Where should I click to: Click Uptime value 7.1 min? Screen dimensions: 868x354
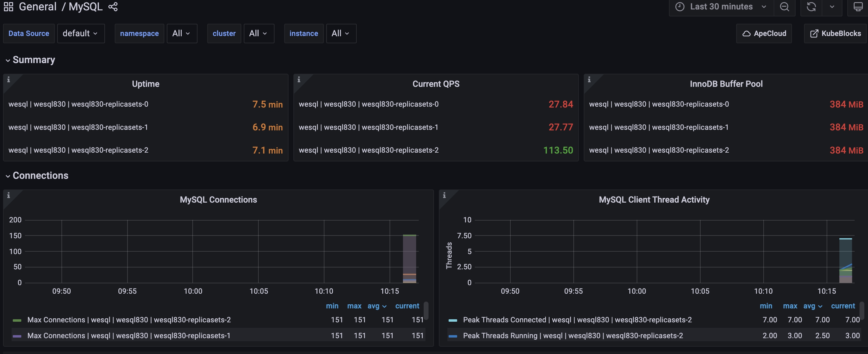pyautogui.click(x=267, y=150)
